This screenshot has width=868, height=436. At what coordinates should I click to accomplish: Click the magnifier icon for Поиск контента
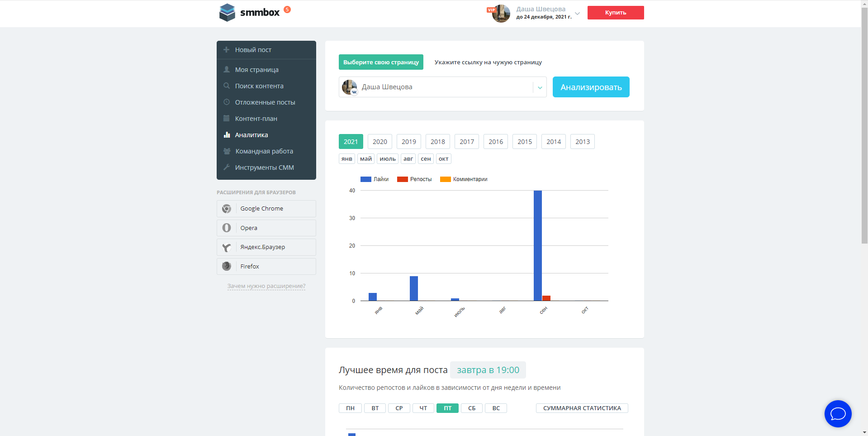pyautogui.click(x=227, y=86)
